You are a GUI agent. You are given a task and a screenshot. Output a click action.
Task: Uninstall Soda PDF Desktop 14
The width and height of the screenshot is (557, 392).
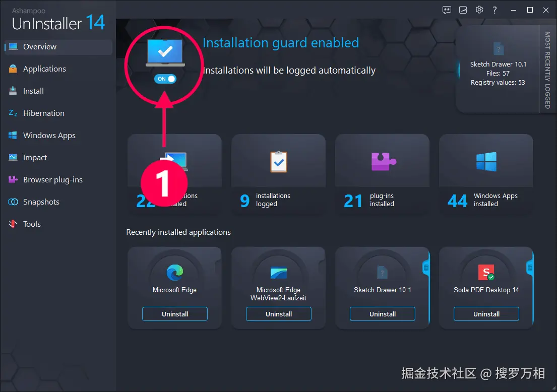click(x=486, y=314)
